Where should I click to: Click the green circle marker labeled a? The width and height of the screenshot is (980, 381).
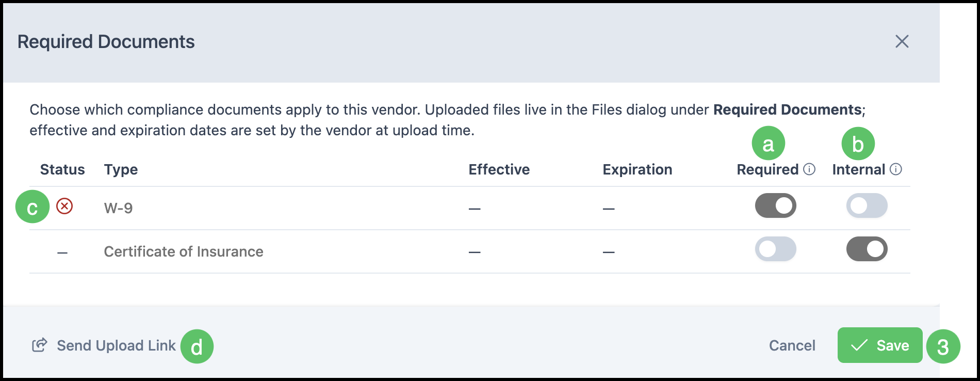[x=768, y=144]
